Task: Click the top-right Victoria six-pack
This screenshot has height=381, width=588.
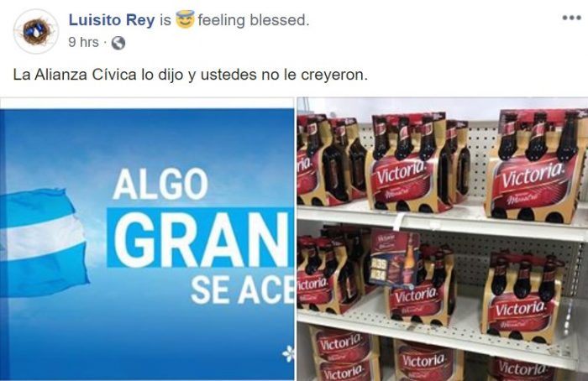Action: (x=535, y=164)
